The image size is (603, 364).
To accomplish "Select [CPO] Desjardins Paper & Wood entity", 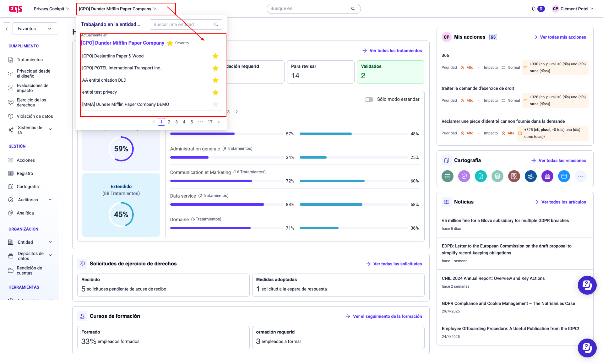I will tap(113, 56).
